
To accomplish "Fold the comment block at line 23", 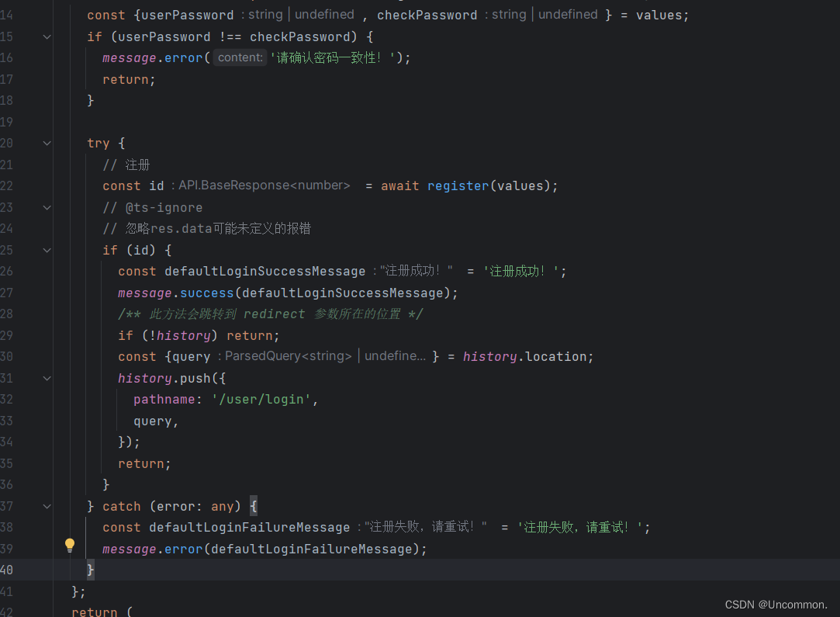I will click(x=47, y=207).
